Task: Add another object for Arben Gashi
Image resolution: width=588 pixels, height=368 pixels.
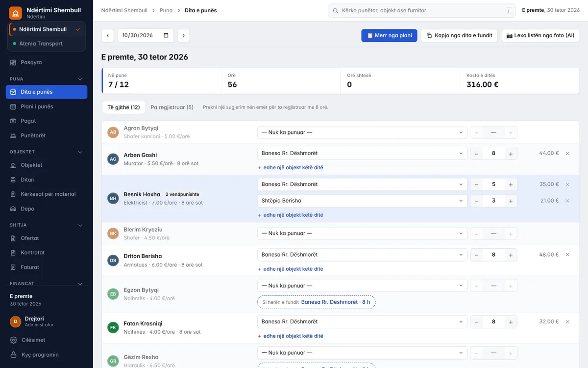Action: click(291, 168)
